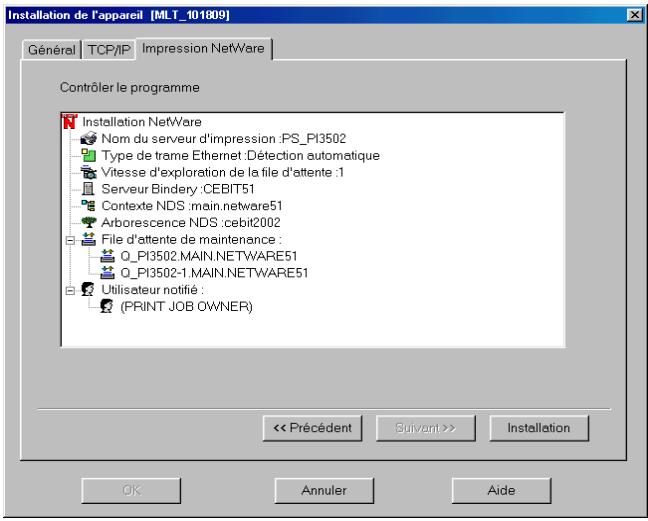Select Nom du serveur d'impression :PS_PI3502
Screen dimensions: 648x521
click(224, 138)
